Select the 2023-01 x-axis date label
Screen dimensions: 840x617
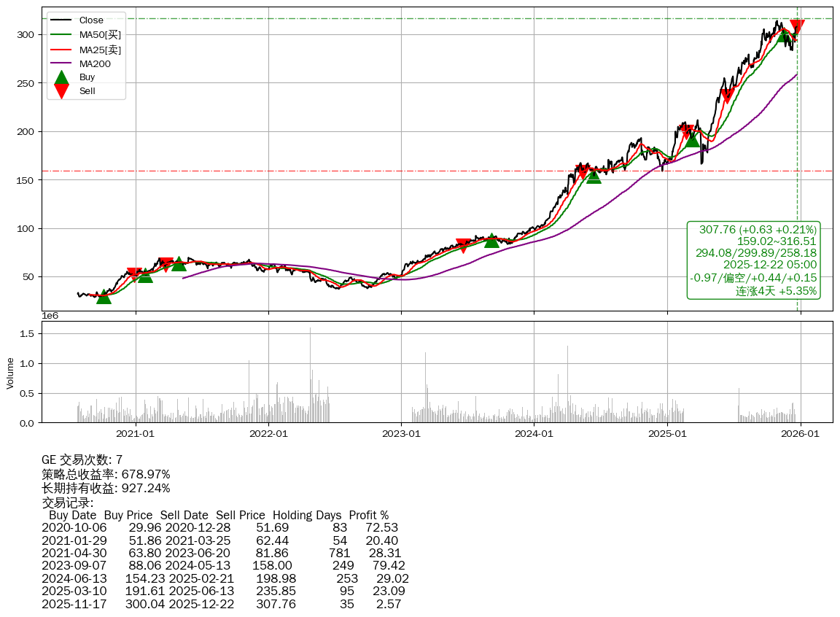click(401, 434)
